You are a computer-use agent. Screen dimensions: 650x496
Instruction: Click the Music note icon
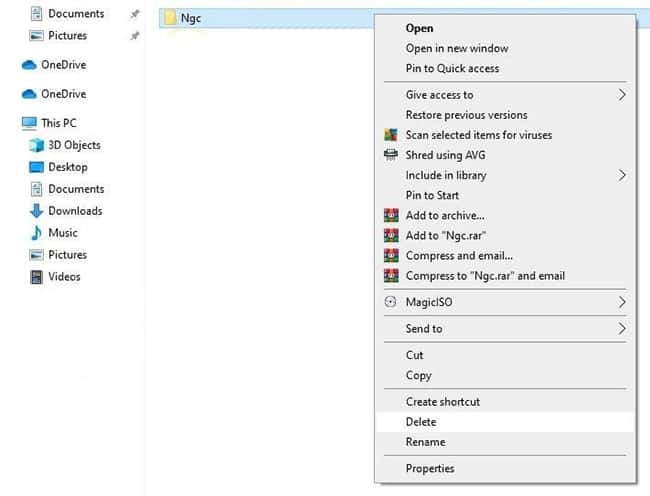[36, 232]
